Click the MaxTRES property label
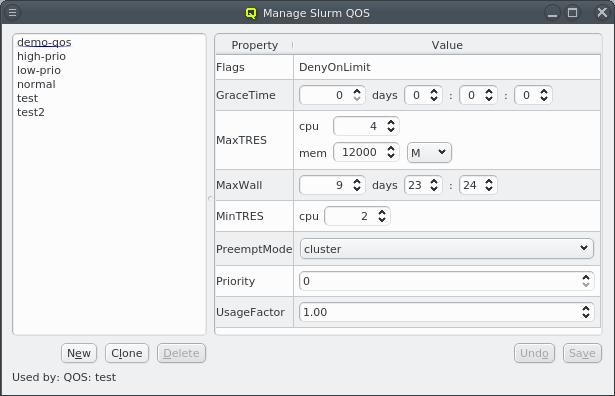Image resolution: width=615 pixels, height=396 pixels. coord(241,140)
